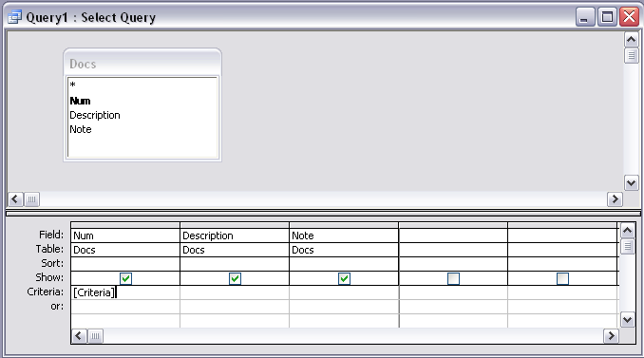Uncheck Show box for Num column

[125, 279]
